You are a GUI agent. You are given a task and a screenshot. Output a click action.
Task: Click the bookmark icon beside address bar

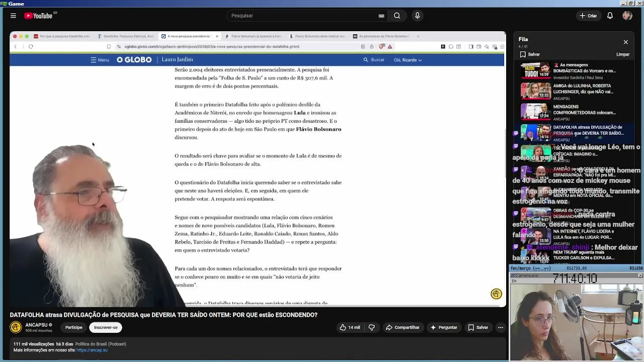coord(109,46)
